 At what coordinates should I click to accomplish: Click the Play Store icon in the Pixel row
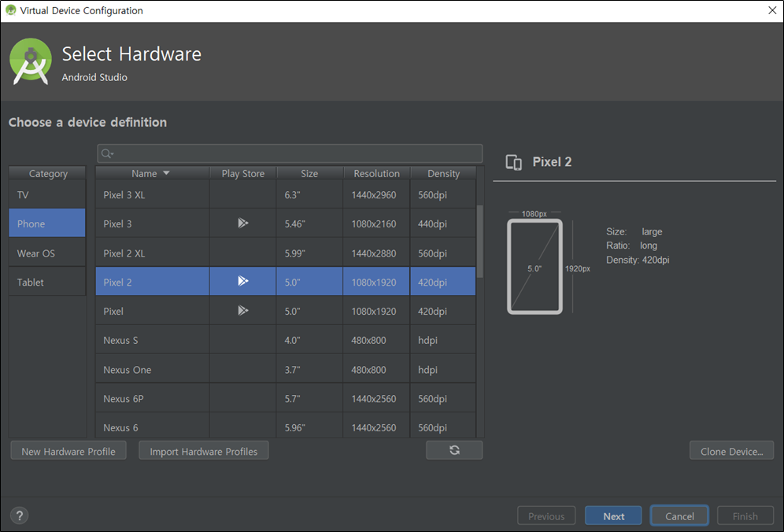click(243, 311)
